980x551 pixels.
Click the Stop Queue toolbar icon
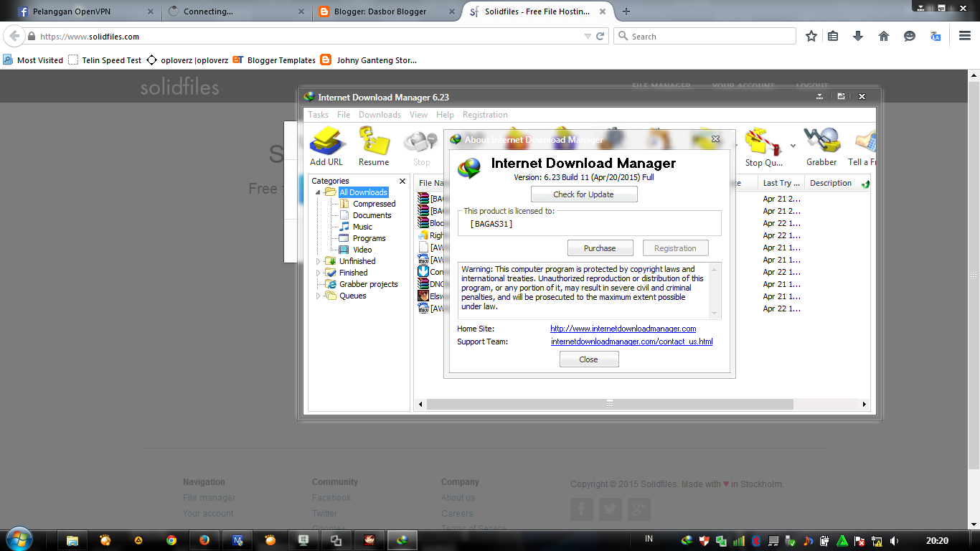(x=763, y=148)
